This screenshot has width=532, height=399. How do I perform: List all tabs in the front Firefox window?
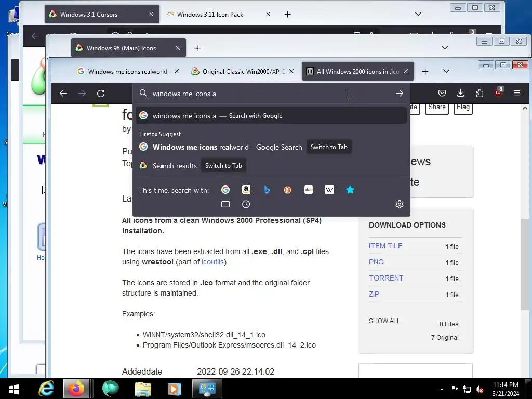click(446, 71)
